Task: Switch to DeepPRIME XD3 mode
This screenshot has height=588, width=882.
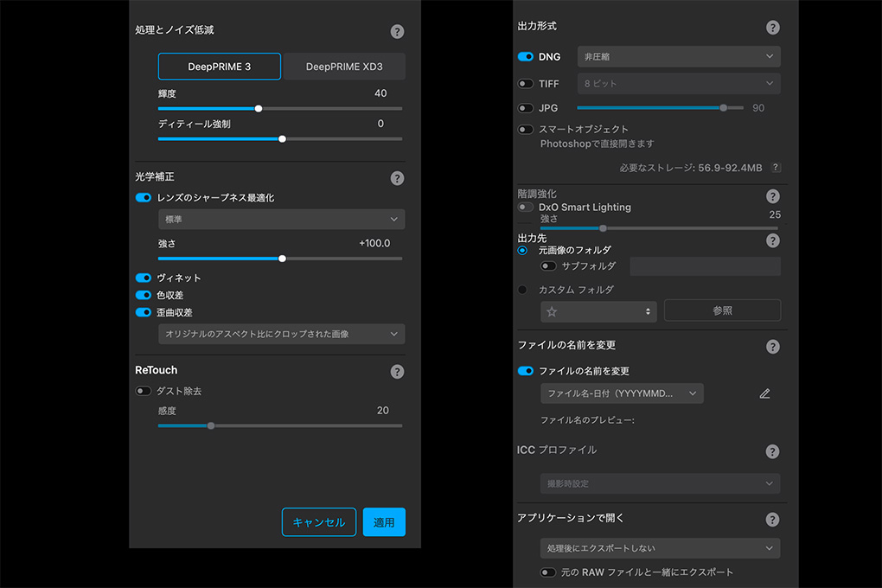Action: coord(344,67)
